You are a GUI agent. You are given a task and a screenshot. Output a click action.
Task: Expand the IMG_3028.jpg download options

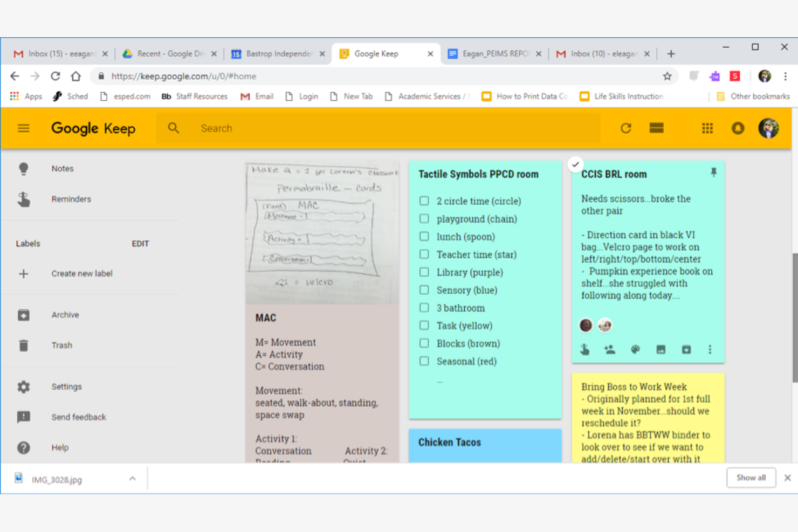(x=133, y=478)
